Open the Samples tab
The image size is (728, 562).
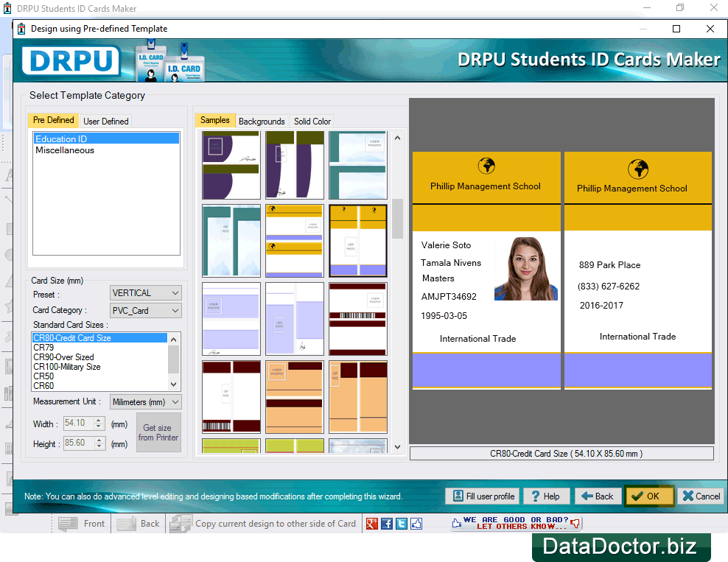(215, 120)
